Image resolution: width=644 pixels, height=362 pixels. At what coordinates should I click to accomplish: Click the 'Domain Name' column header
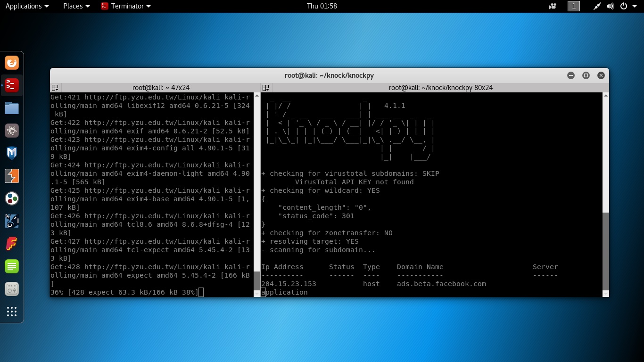pos(420,267)
